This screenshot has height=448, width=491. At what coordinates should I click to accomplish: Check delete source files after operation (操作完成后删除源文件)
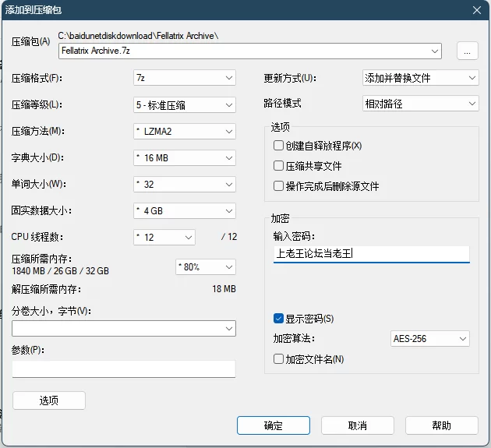coord(279,186)
